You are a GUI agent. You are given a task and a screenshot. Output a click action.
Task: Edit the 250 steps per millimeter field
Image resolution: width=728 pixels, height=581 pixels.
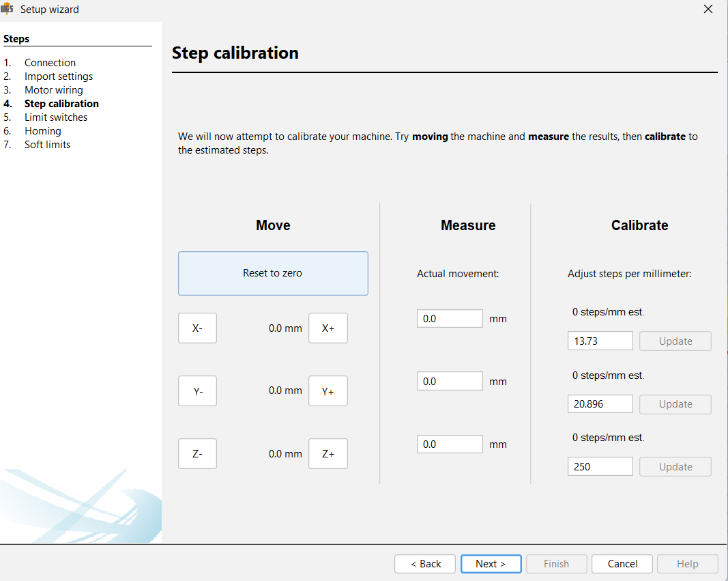[x=600, y=467]
